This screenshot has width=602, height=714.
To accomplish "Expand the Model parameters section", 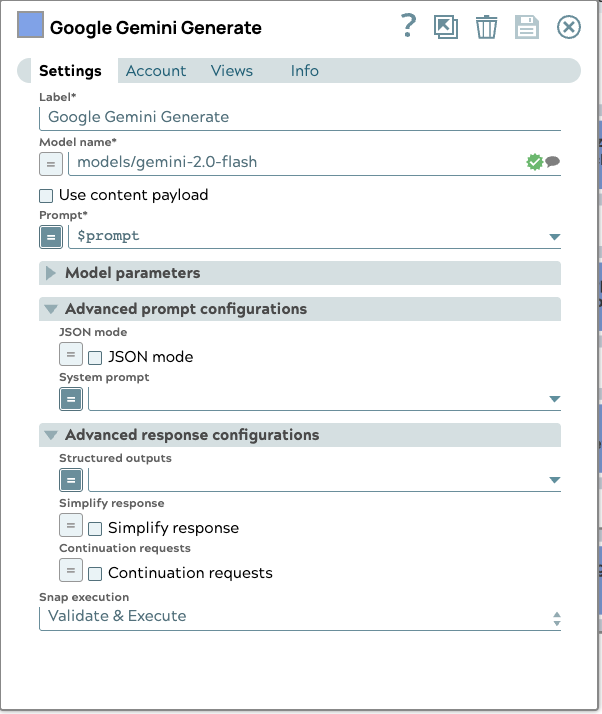I will (x=51, y=273).
